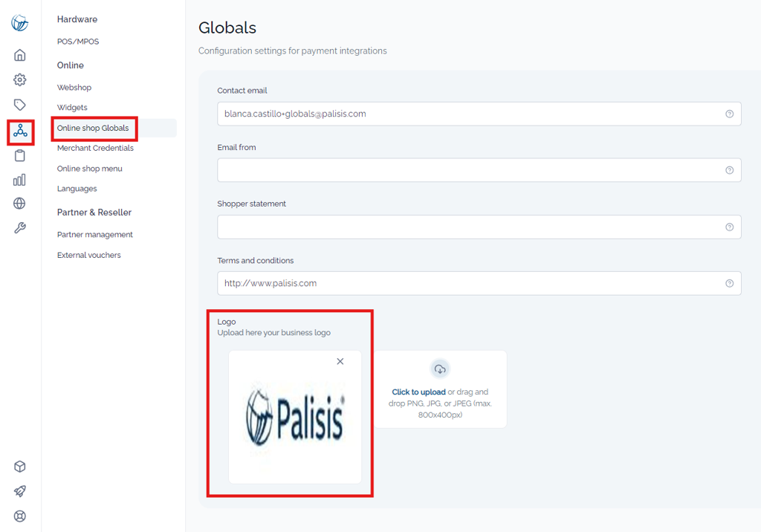761x532 pixels.
Task: Show help for the Terms and conditions field
Action: coord(730,284)
